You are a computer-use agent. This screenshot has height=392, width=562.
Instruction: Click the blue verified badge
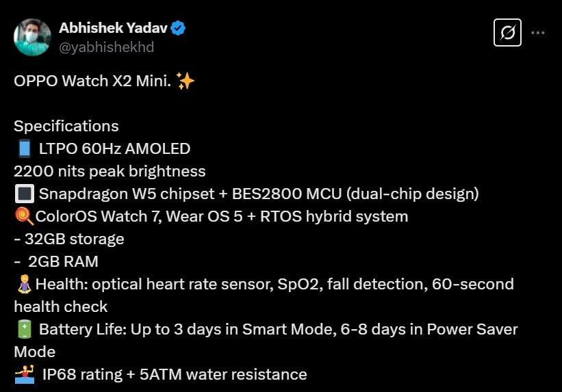pos(179,28)
